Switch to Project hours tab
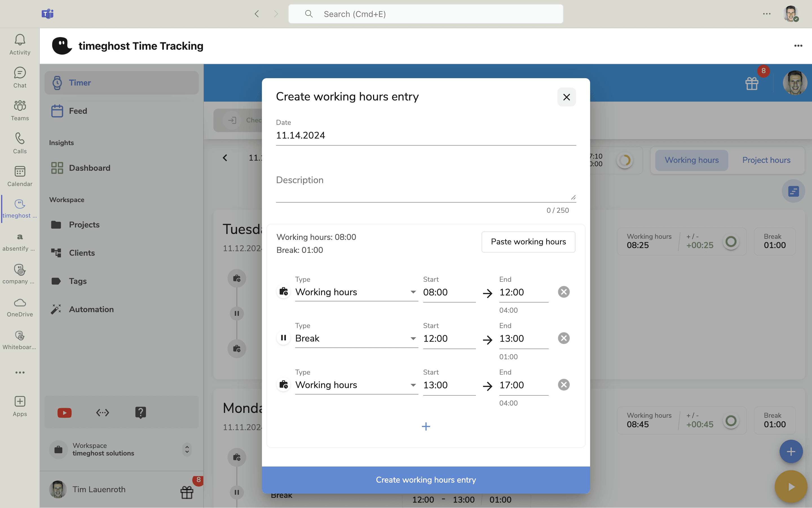The height and width of the screenshot is (508, 812). [x=766, y=160]
